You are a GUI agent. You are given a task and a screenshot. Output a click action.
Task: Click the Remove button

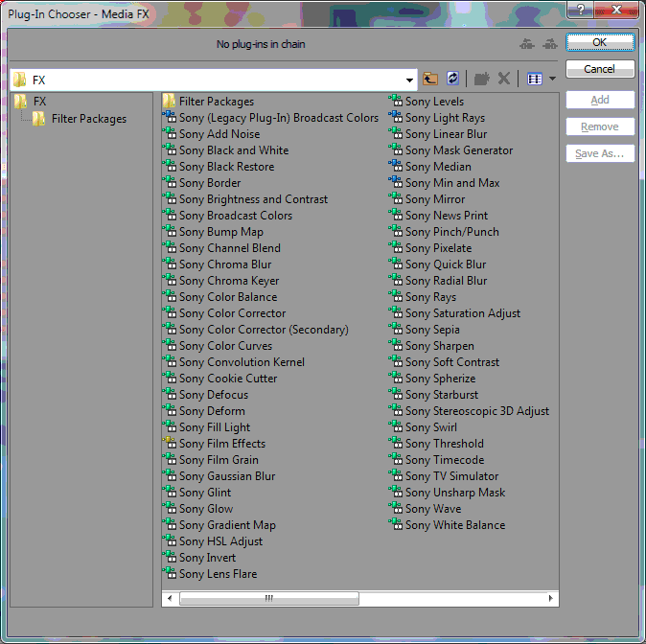coord(600,126)
